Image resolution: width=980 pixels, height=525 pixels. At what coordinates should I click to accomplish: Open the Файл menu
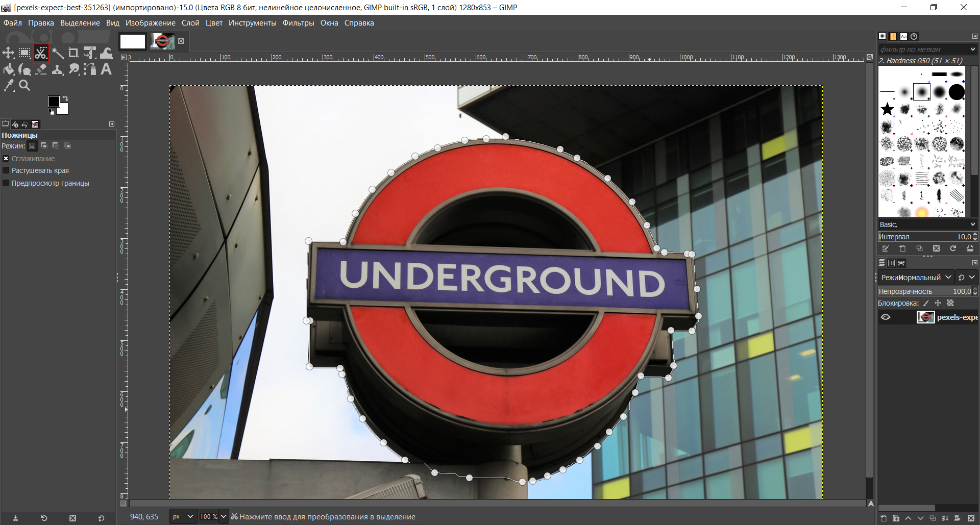coord(13,23)
